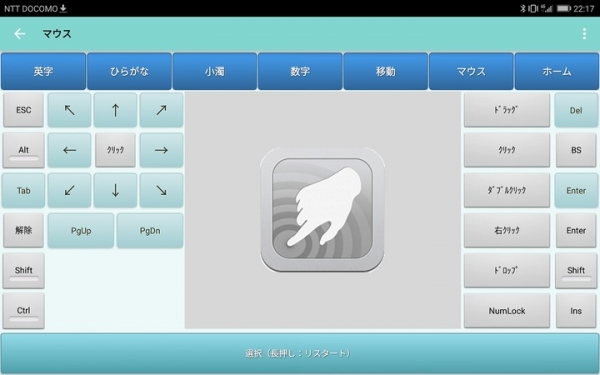Open the 数字 tab
This screenshot has width=600, height=375.
[x=300, y=71]
